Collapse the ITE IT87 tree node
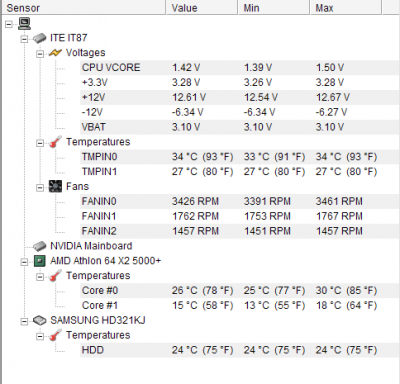400x384 pixels. 24,39
